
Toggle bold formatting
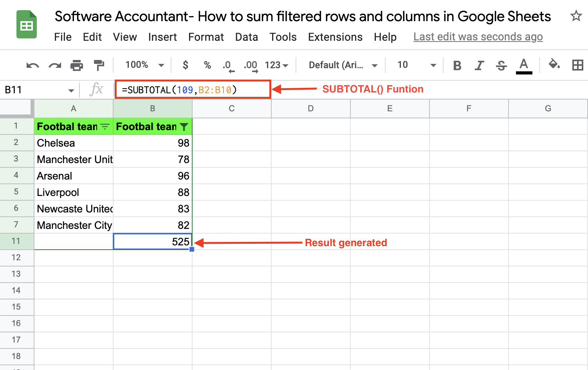click(x=457, y=65)
